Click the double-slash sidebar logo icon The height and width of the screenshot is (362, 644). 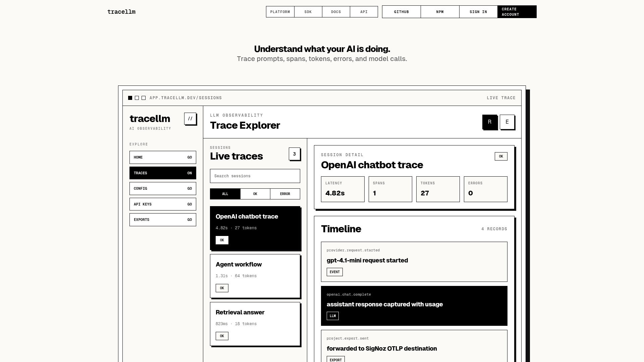pyautogui.click(x=190, y=119)
